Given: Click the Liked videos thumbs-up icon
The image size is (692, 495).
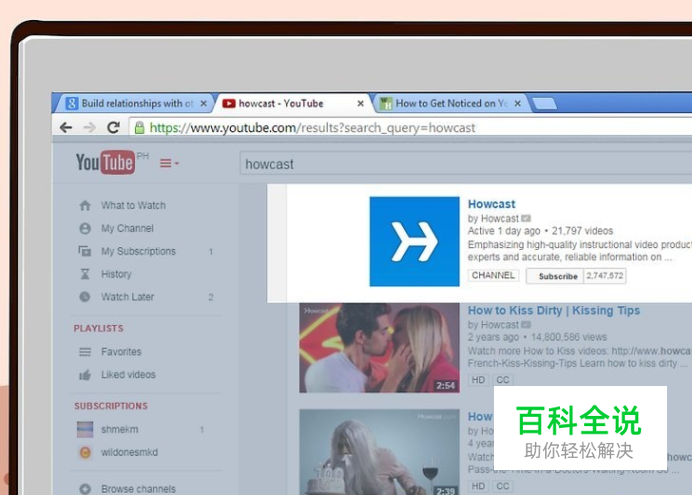Looking at the screenshot, I should click(85, 375).
